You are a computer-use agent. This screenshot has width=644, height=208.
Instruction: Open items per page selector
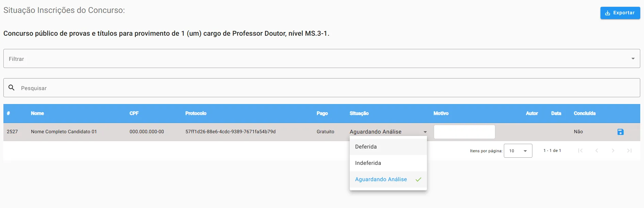[x=518, y=151]
